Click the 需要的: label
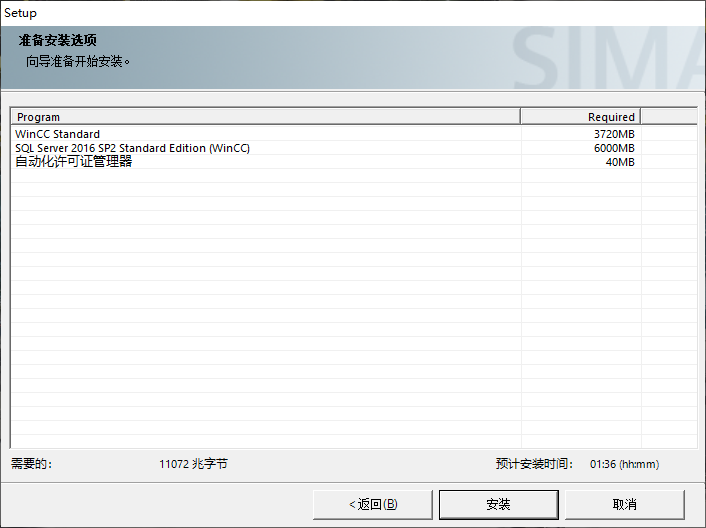The width and height of the screenshot is (706, 528). [x=31, y=464]
